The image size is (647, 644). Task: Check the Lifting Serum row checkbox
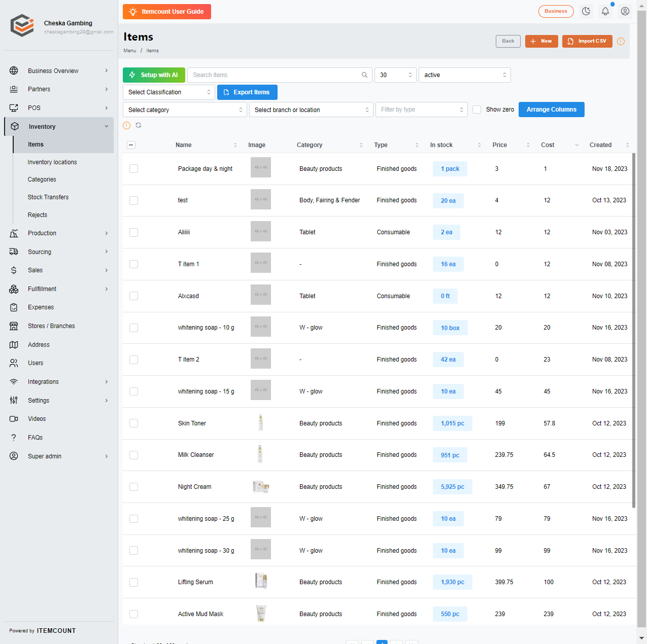pos(133,582)
